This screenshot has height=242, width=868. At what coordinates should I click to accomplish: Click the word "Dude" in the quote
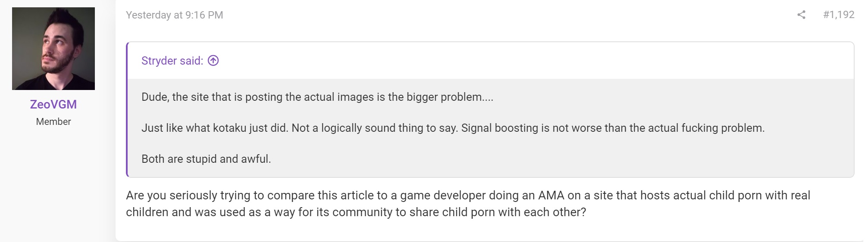154,97
